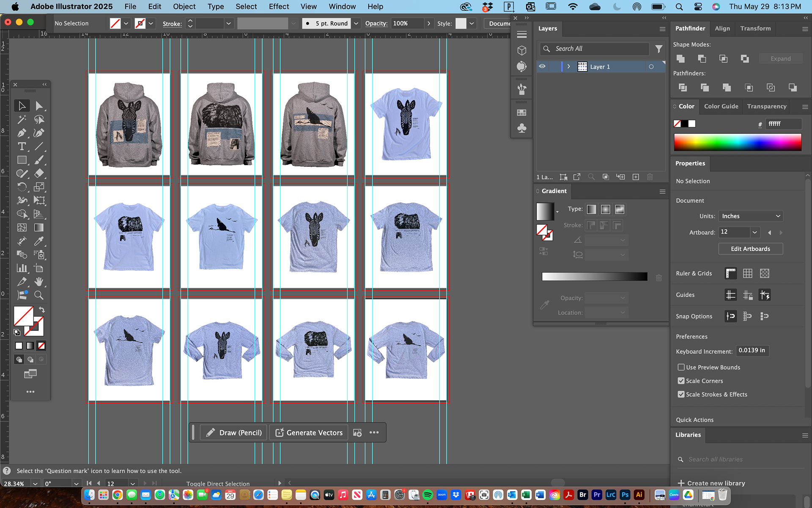
Task: Hide Layer 1 with the eye icon
Action: tap(542, 66)
